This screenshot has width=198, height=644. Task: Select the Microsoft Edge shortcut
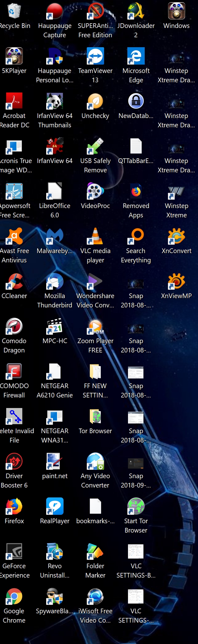tap(136, 57)
